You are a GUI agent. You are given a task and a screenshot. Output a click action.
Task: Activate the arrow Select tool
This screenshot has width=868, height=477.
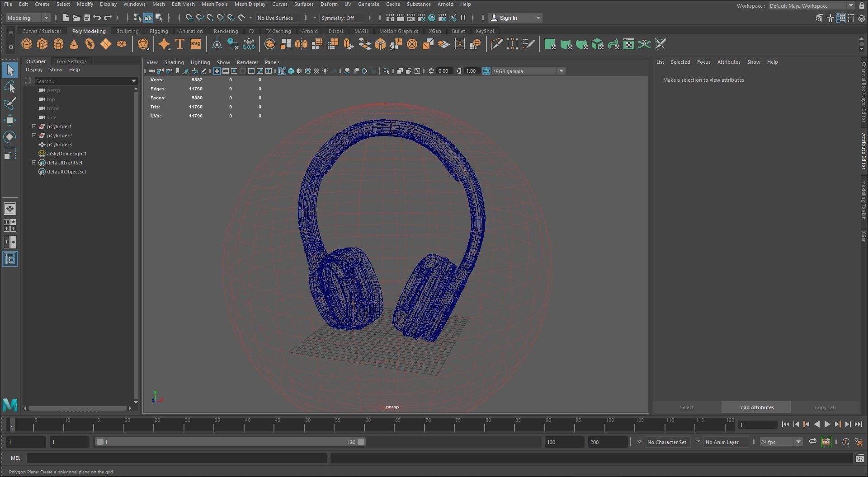click(x=10, y=70)
